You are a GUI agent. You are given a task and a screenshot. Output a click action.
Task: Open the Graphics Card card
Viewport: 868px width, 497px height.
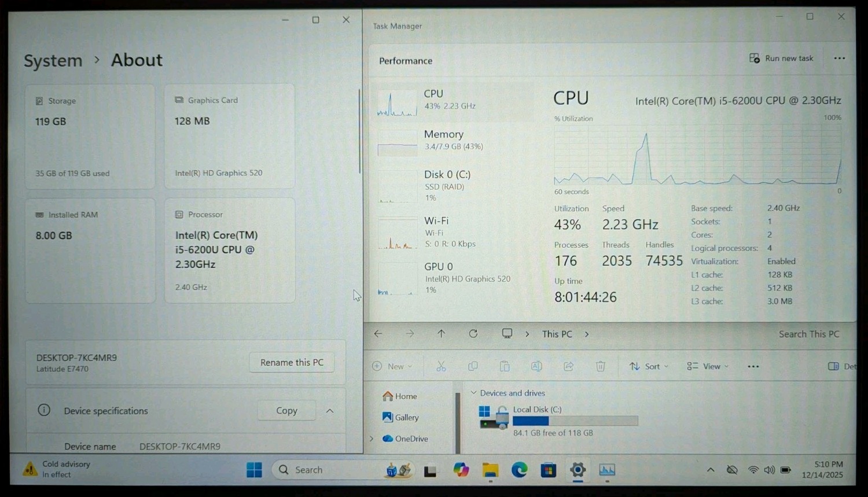pos(230,136)
